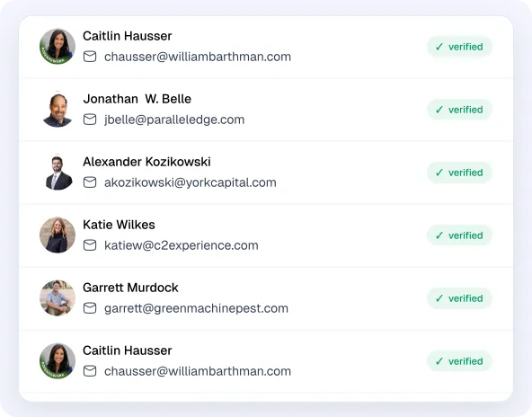The width and height of the screenshot is (532, 417).
Task: Click the envelope icon beside jbelle@paralleledge.com
Action: 90,120
